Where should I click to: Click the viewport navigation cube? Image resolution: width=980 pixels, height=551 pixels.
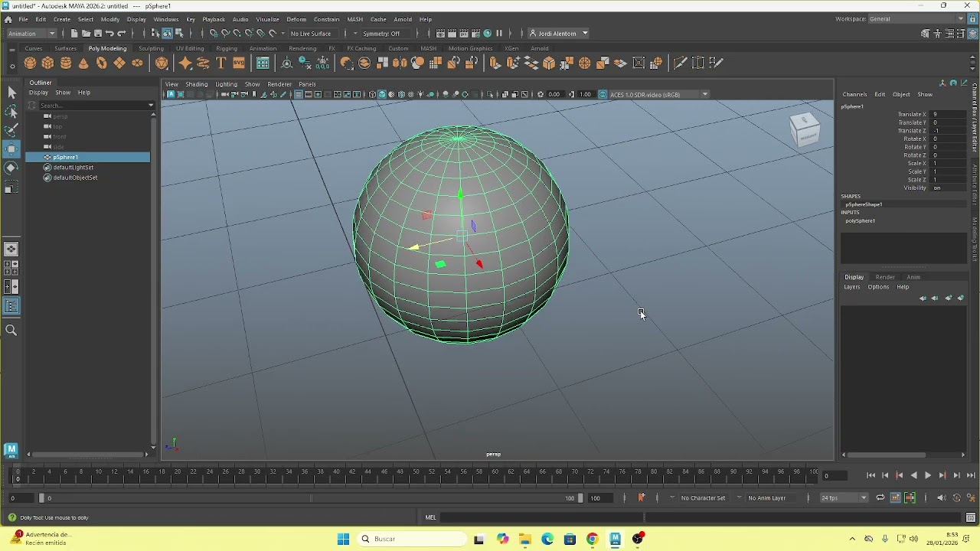(x=805, y=129)
